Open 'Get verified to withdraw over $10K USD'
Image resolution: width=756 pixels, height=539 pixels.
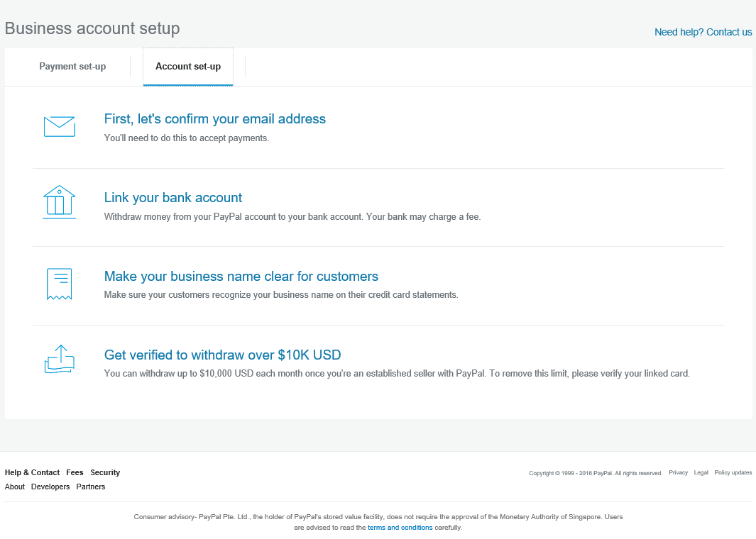222,355
